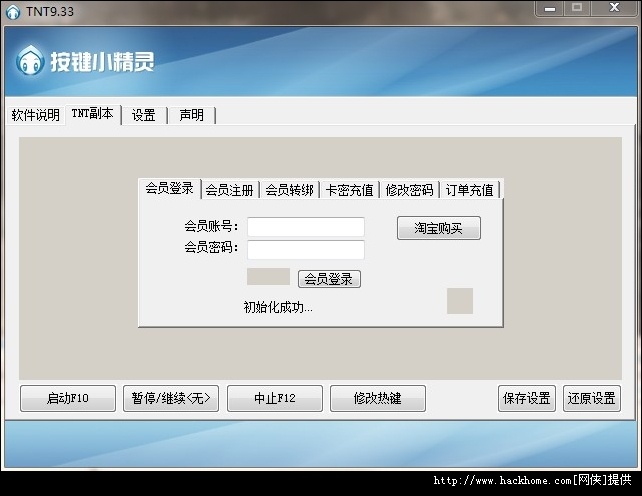Click the 按键小精灵 logo icon
642x496 pixels.
pos(29,62)
